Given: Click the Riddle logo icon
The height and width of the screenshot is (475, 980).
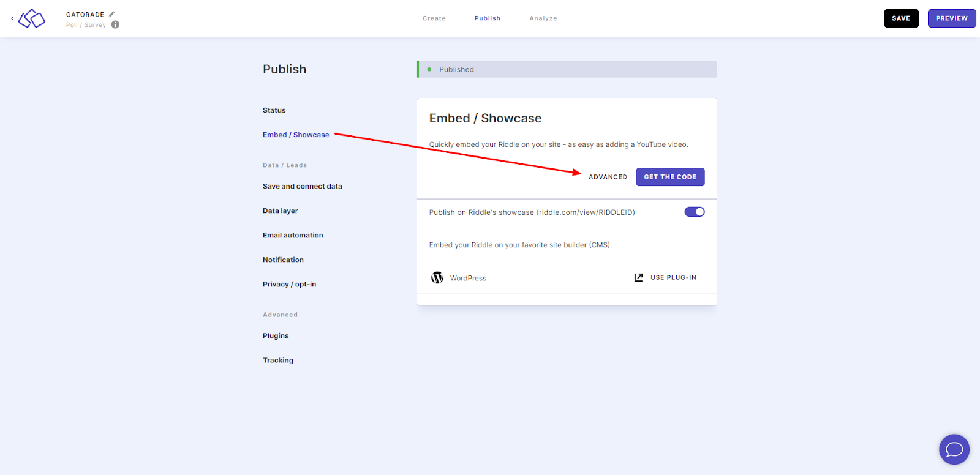Looking at the screenshot, I should pos(32,18).
